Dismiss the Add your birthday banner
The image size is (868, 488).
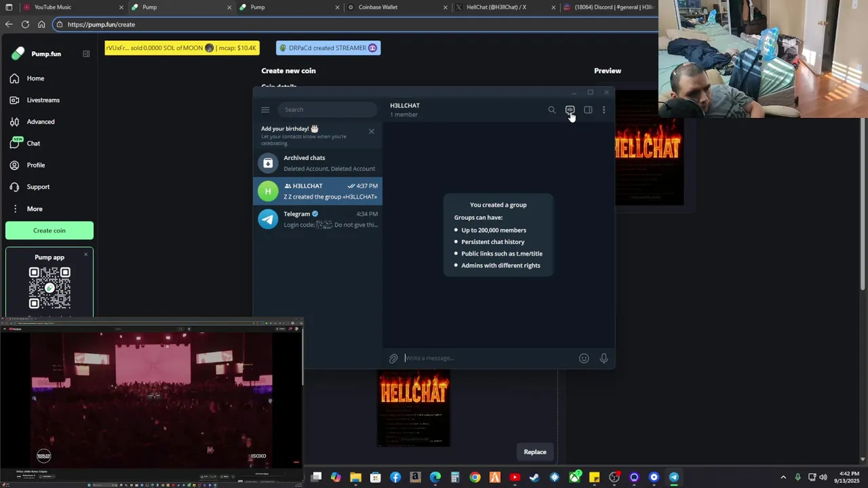[372, 131]
